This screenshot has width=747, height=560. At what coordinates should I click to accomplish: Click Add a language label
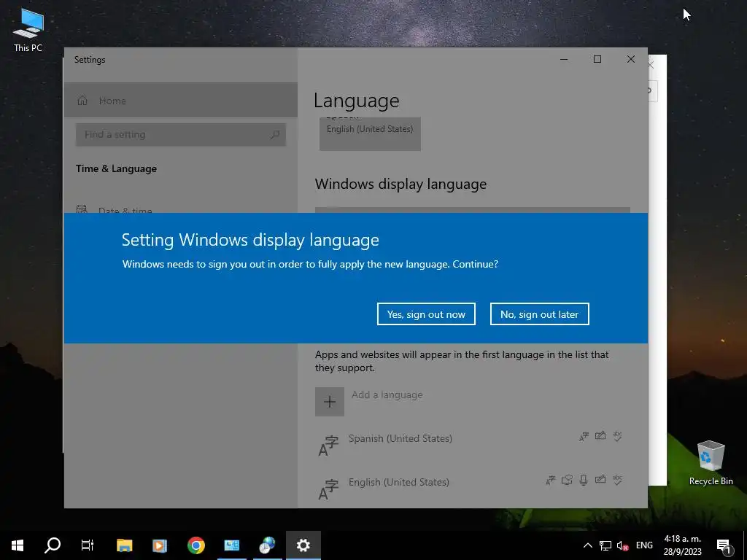[387, 394]
